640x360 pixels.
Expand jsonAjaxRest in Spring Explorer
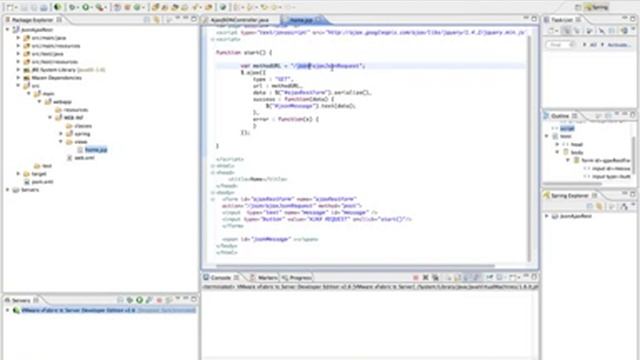(547, 216)
